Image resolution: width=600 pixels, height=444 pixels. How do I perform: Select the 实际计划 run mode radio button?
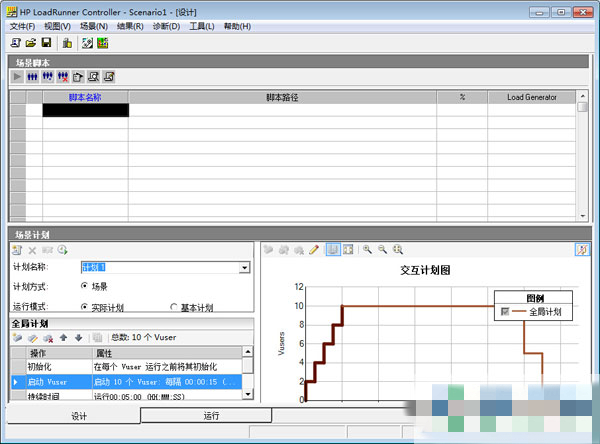coord(85,307)
